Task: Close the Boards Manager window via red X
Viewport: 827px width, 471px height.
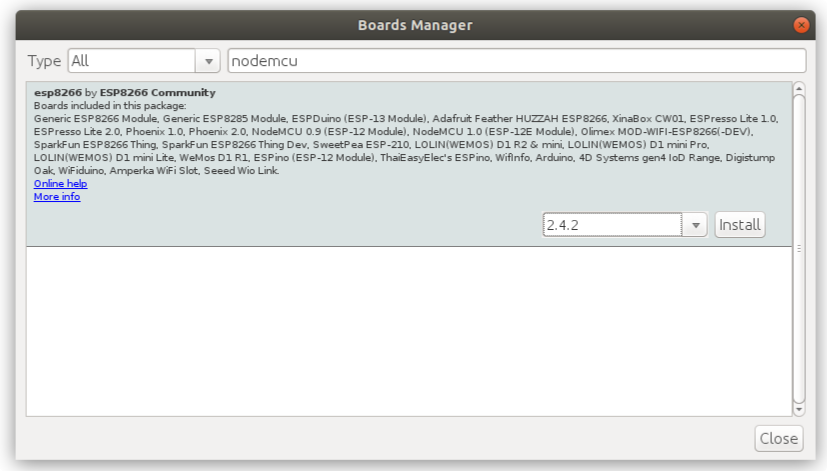Action: point(801,25)
